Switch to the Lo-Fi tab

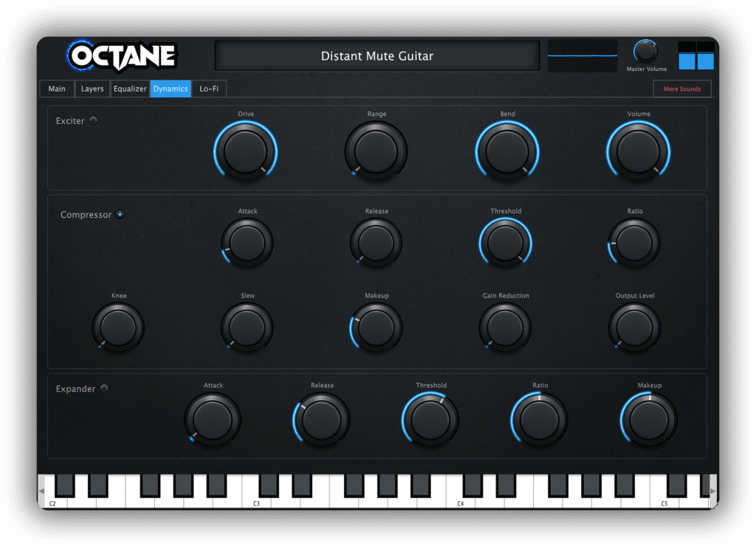click(209, 89)
